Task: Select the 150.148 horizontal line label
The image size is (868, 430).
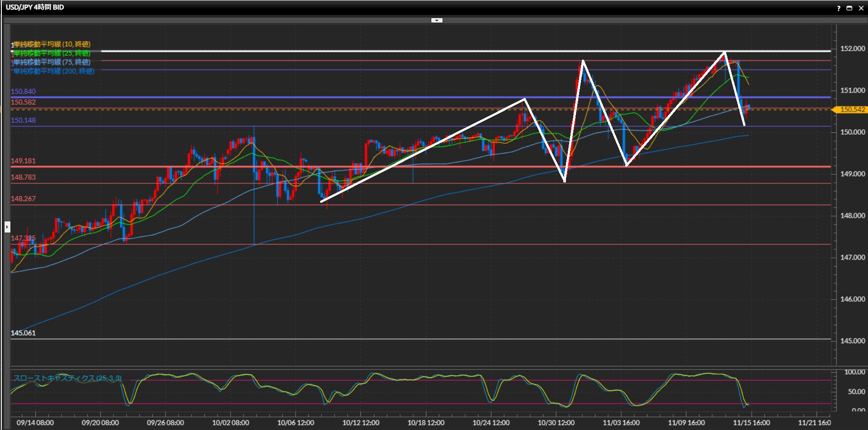Action: pos(23,121)
